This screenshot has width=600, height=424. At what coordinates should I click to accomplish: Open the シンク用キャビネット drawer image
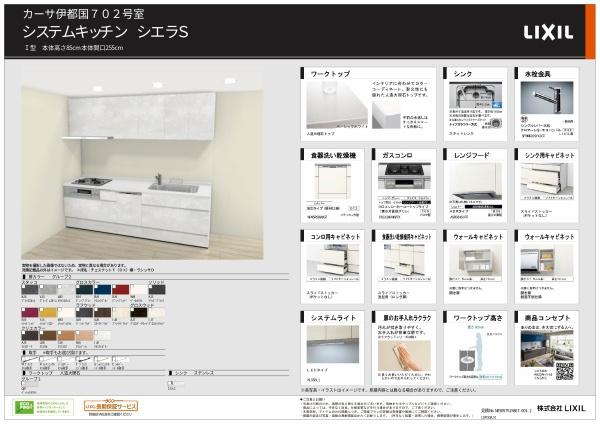[x=547, y=179]
